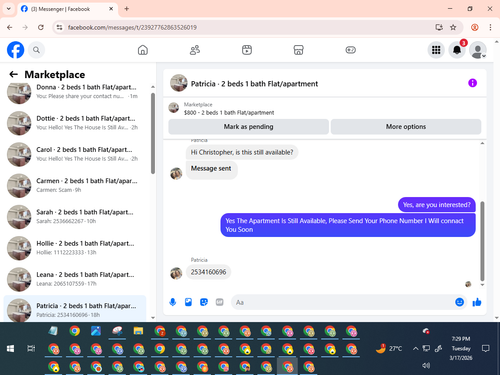This screenshot has width=500, height=375.
Task: Open Carmen's chat showing Scam
Action: click(75, 185)
